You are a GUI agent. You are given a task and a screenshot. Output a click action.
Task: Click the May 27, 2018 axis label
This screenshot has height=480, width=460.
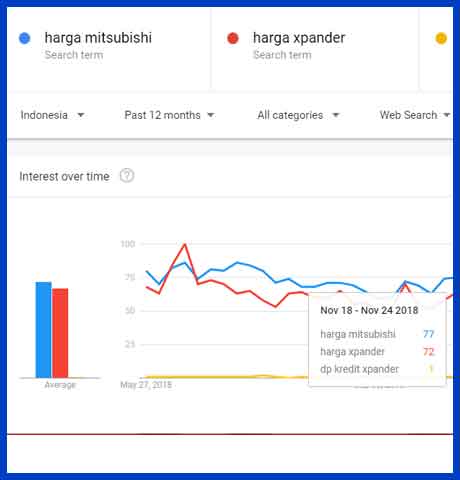point(146,385)
